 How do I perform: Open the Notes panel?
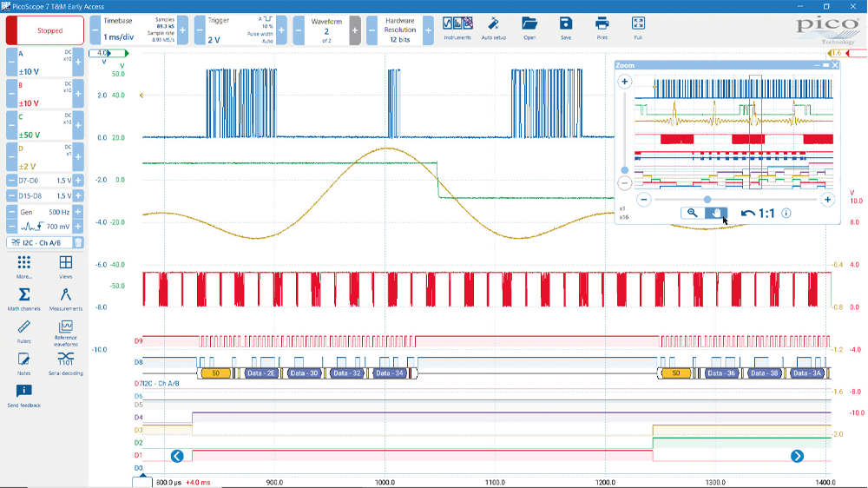[x=23, y=364]
